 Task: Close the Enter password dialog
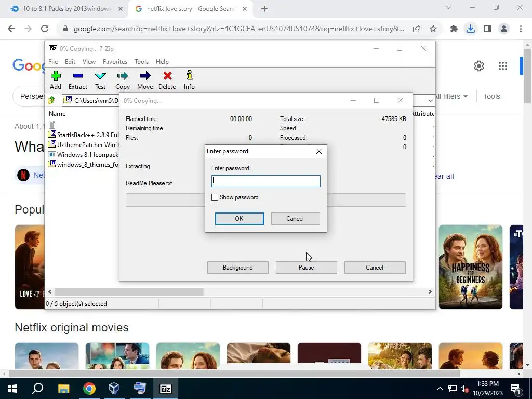(319, 151)
